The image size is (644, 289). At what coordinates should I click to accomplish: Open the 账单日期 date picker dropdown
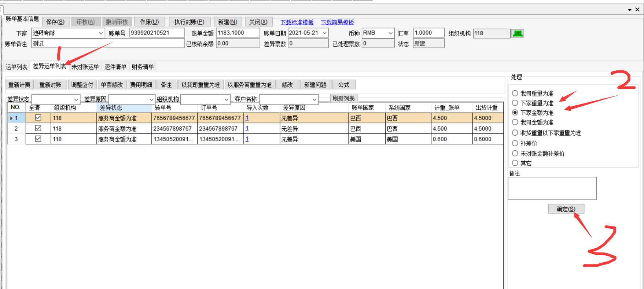pos(324,33)
